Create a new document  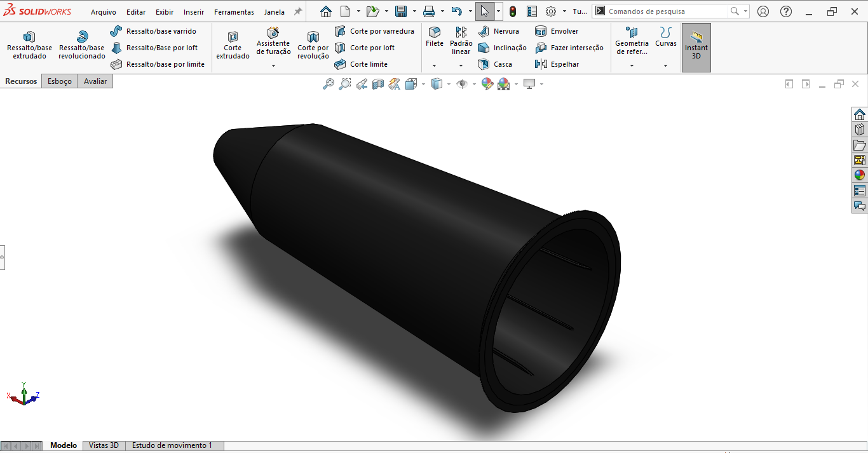point(345,11)
